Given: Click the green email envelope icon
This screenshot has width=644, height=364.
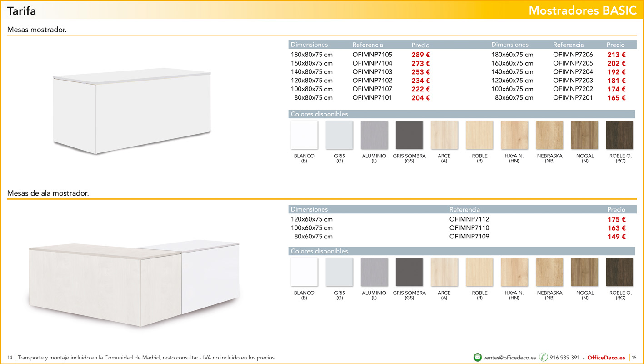Looking at the screenshot, I should click(478, 358).
